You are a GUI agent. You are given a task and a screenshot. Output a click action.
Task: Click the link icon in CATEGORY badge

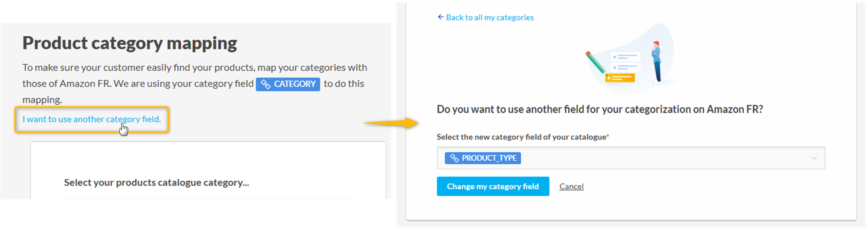(x=266, y=84)
